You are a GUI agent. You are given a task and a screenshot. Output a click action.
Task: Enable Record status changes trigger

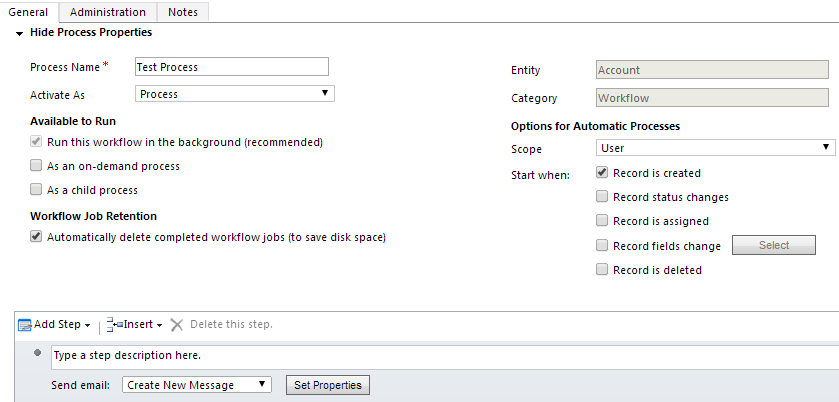(602, 197)
